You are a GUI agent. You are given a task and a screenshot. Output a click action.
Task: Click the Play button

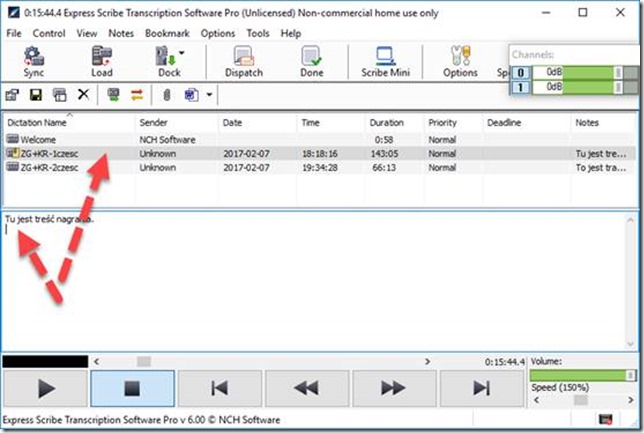pos(46,388)
